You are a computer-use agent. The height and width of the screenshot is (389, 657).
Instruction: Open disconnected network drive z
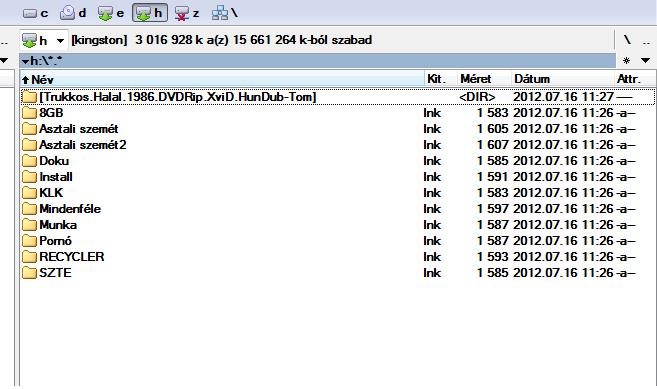pyautogui.click(x=187, y=13)
